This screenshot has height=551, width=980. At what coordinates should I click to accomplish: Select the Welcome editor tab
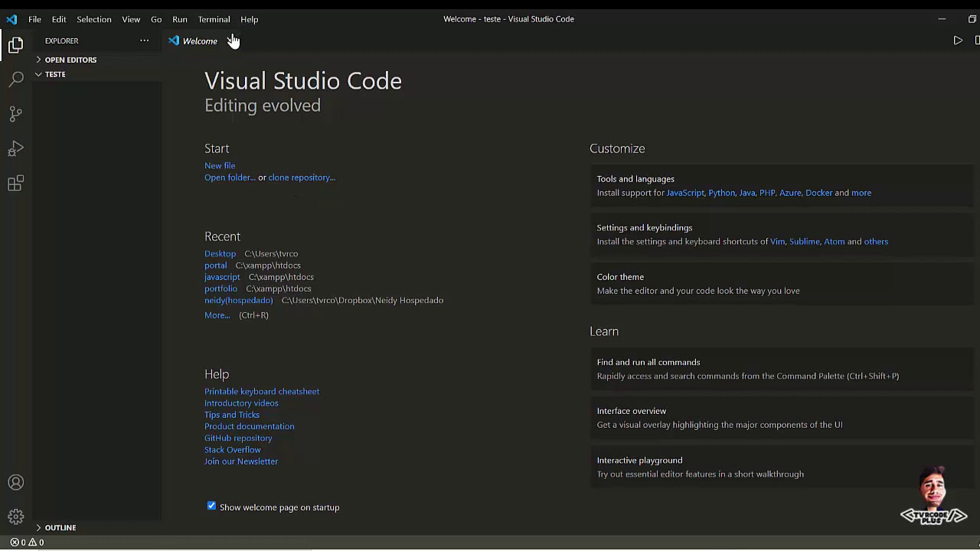click(x=200, y=41)
